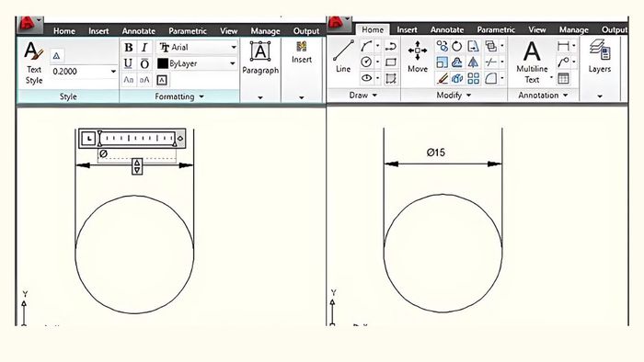Select the Hatch tool in Draw panel
This screenshot has width=644, height=362.
pos(391,78)
